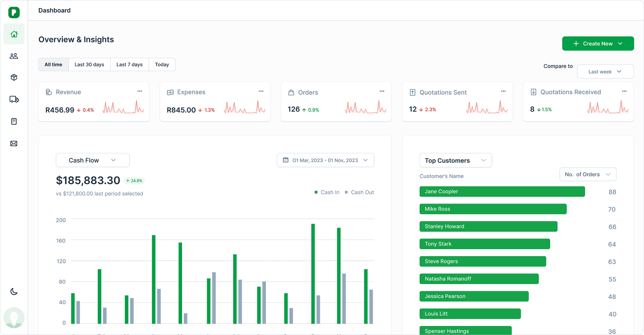644x335 pixels.
Task: Expand the Cash Flow dropdown
Action: (93, 160)
